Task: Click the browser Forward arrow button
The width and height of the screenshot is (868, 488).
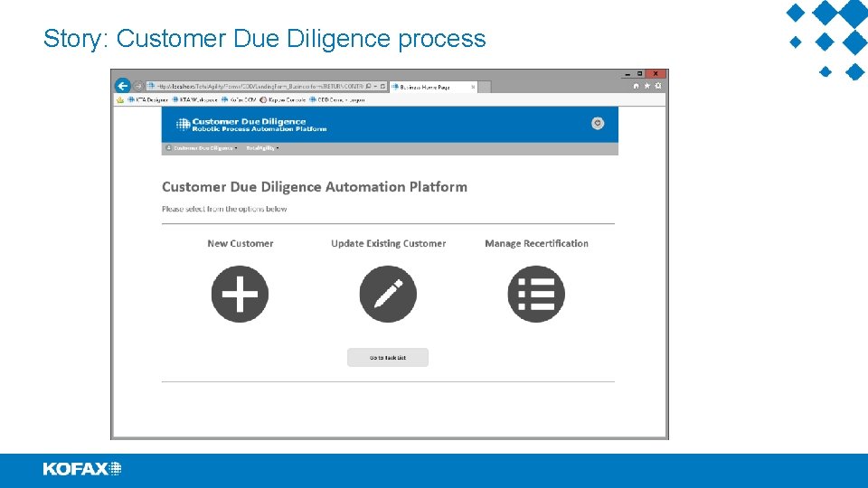Action: pos(138,87)
